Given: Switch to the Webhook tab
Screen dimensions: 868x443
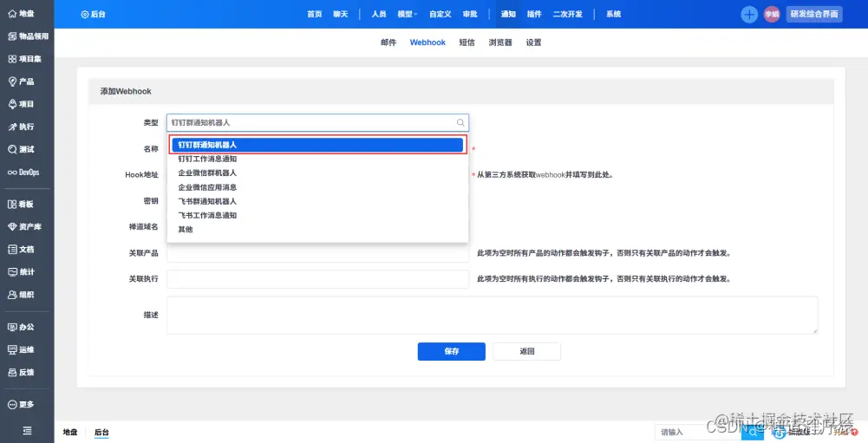Looking at the screenshot, I should point(427,42).
